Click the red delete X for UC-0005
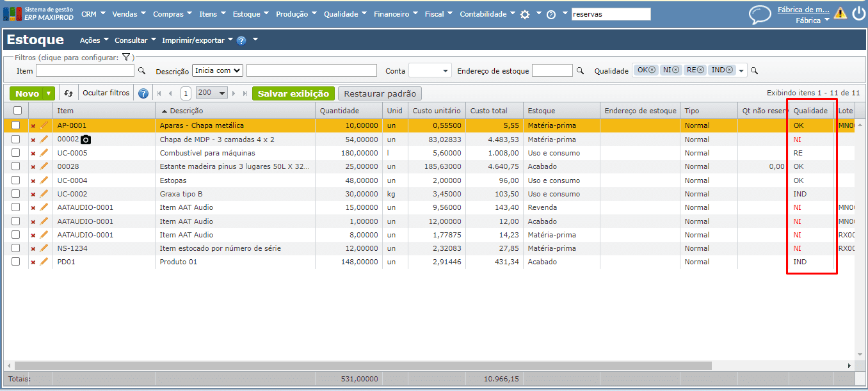This screenshot has width=868, height=391. point(33,154)
